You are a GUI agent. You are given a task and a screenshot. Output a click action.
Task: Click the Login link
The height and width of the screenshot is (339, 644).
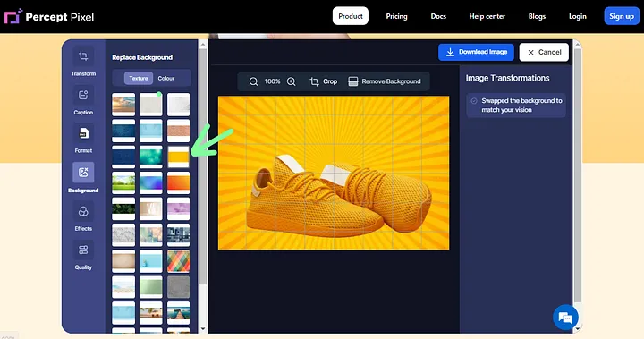coord(578,16)
